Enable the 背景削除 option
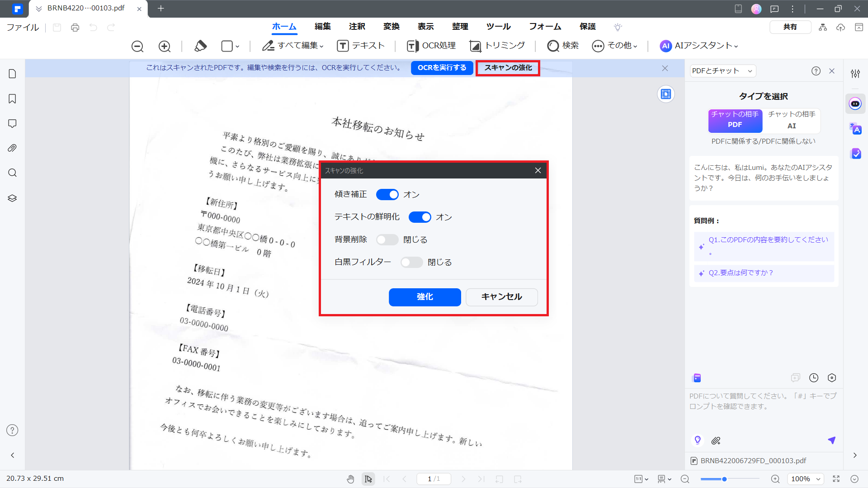The width and height of the screenshot is (868, 488). (x=387, y=239)
